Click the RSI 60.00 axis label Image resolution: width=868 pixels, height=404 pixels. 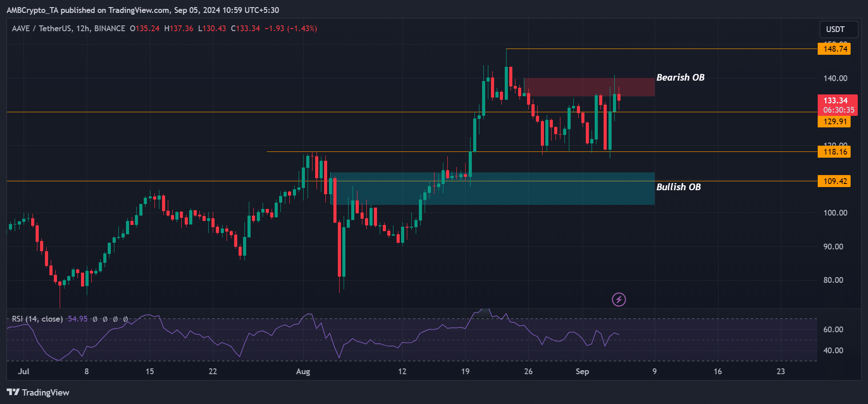(x=833, y=330)
